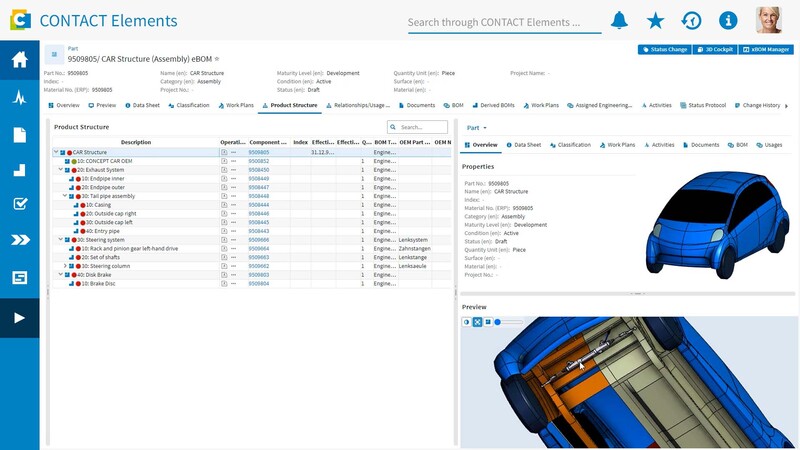Switch to the Change History tab

click(x=757, y=105)
